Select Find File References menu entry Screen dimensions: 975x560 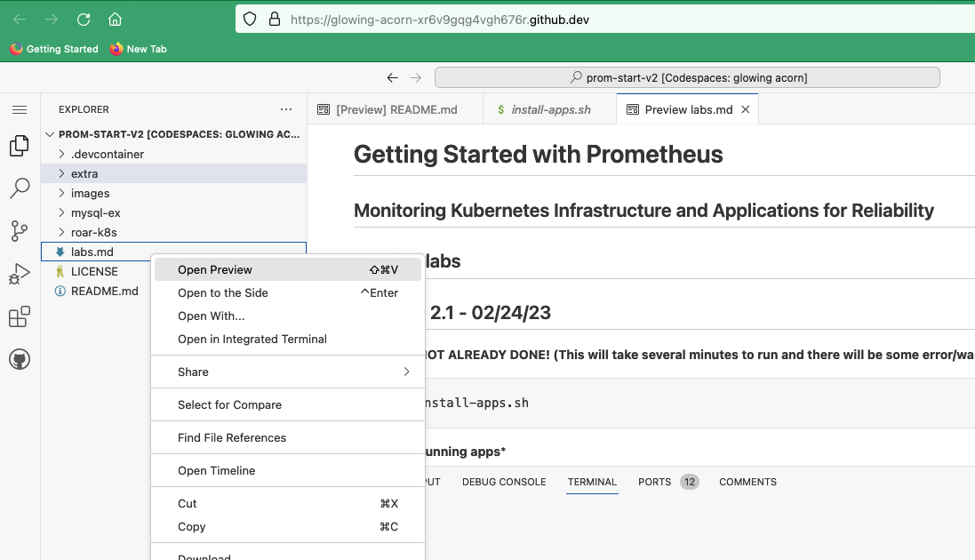pyautogui.click(x=232, y=437)
